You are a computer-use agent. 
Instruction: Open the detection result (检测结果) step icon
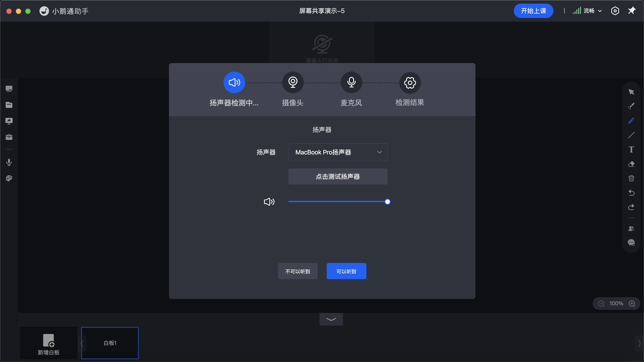coord(410,82)
